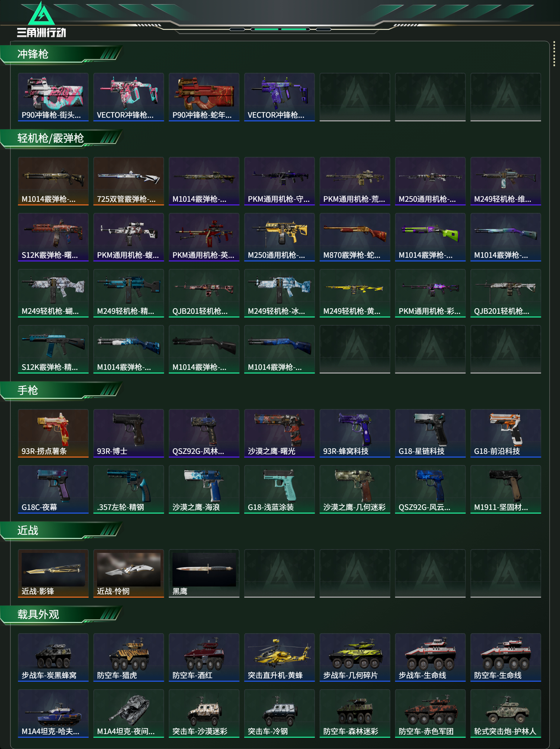The width and height of the screenshot is (560, 749).
Task: Select the G18-前沿科技 pistol skin
Action: coord(506,433)
